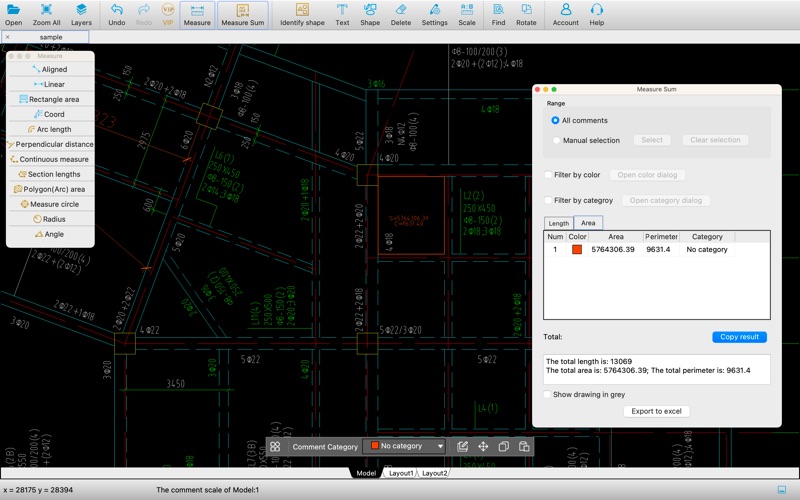The width and height of the screenshot is (800, 500).
Task: Click the edit comment icon
Action: pos(462,447)
